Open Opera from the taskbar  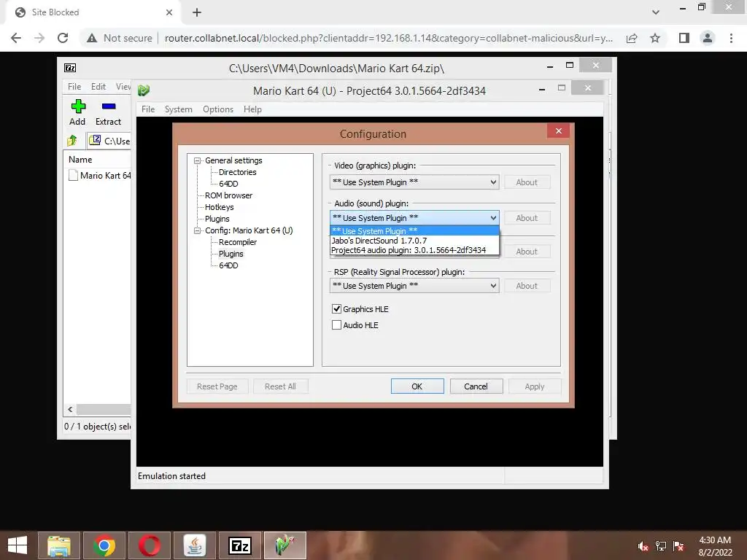click(150, 545)
